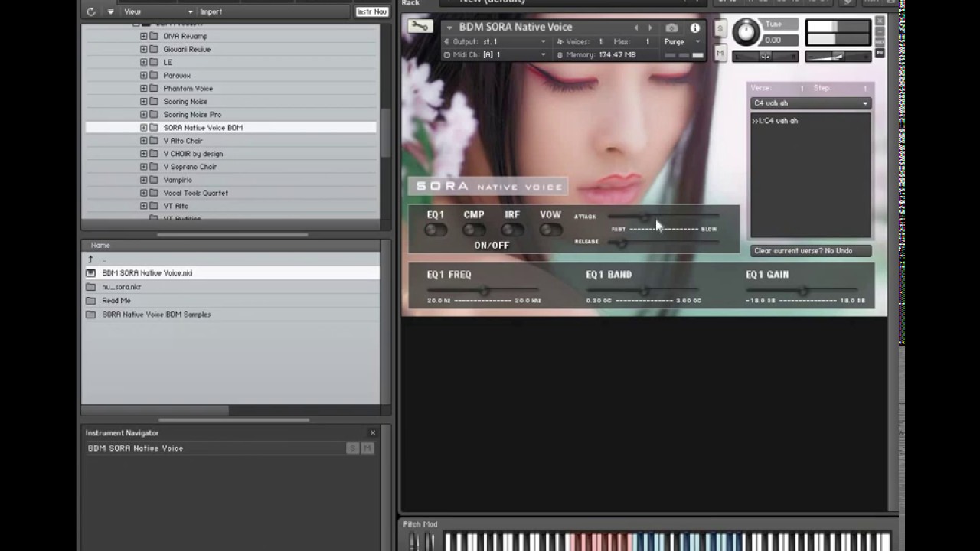Solo instrument in Instrument Navigator list
The image size is (980, 551).
pos(352,448)
